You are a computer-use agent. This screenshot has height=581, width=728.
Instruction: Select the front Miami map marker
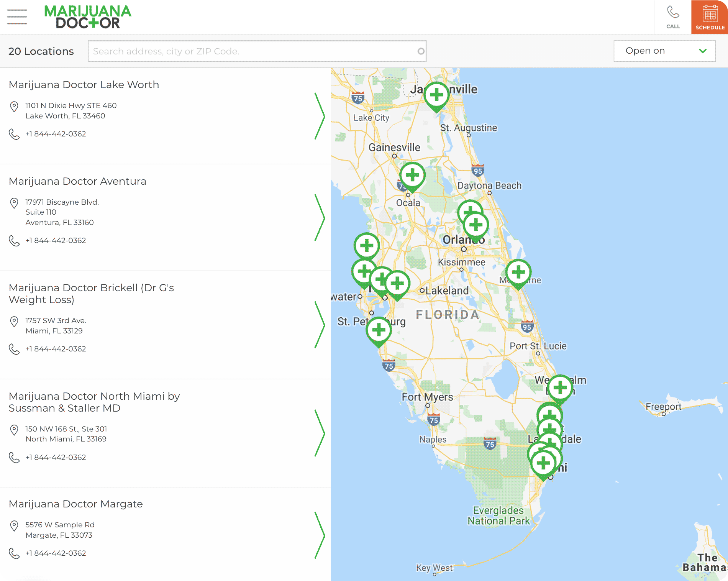(x=543, y=464)
